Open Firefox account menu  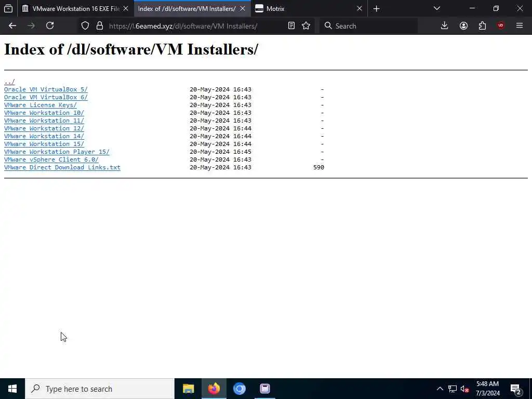point(463,26)
